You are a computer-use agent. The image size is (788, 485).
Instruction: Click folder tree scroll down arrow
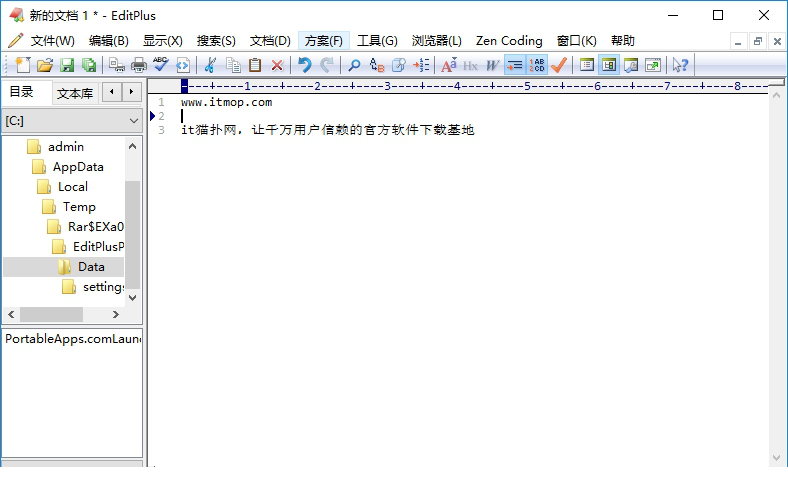[133, 298]
